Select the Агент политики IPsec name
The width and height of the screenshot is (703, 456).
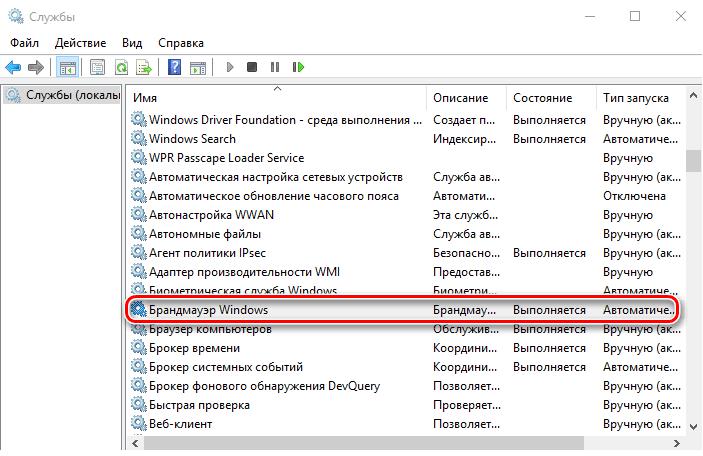(208, 252)
